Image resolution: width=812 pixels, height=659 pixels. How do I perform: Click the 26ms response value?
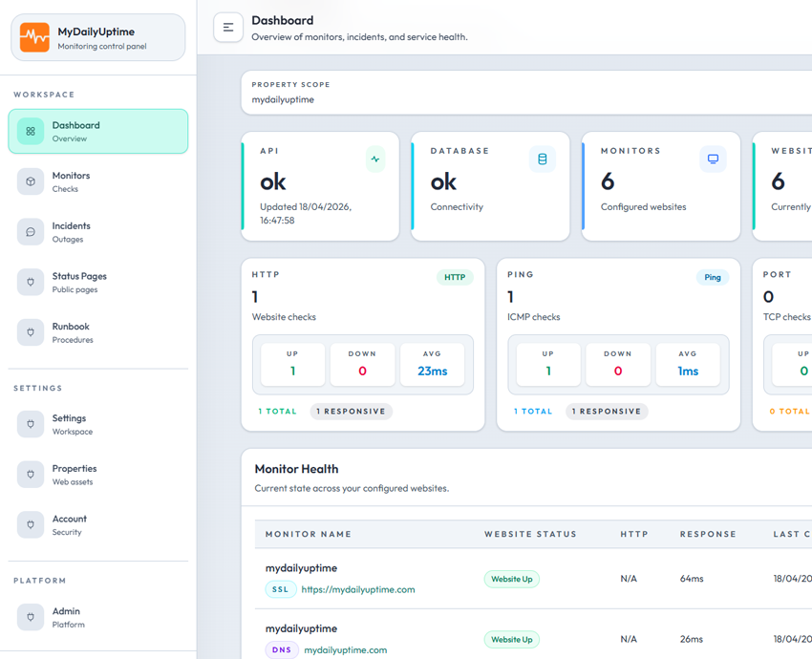point(692,639)
